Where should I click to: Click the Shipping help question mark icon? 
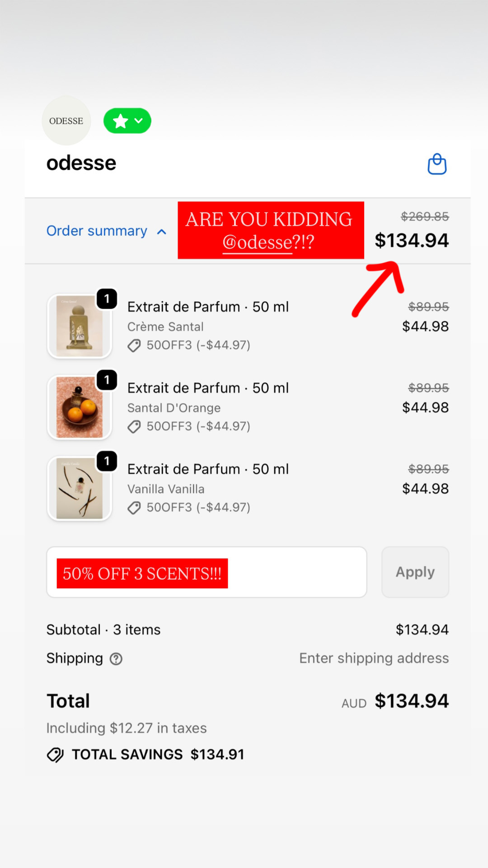point(116,659)
